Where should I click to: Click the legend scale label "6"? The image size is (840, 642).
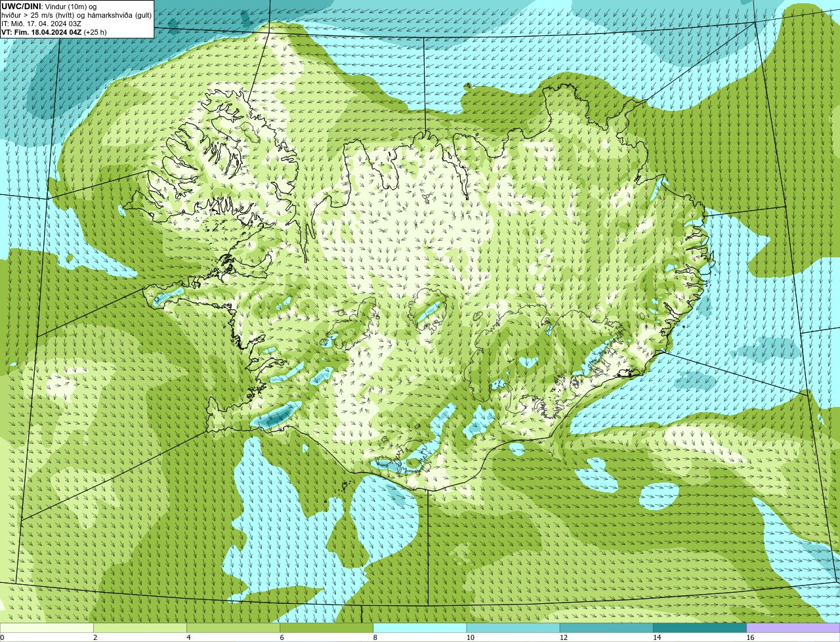pos(282,637)
